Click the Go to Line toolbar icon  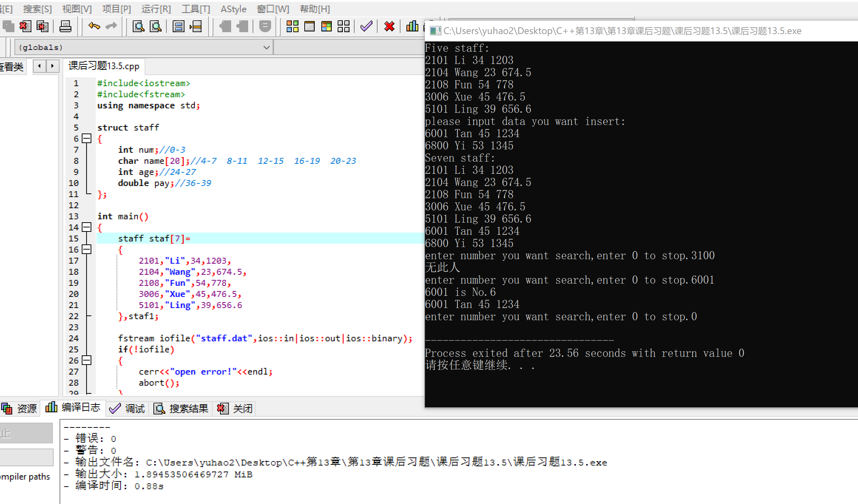click(x=196, y=26)
